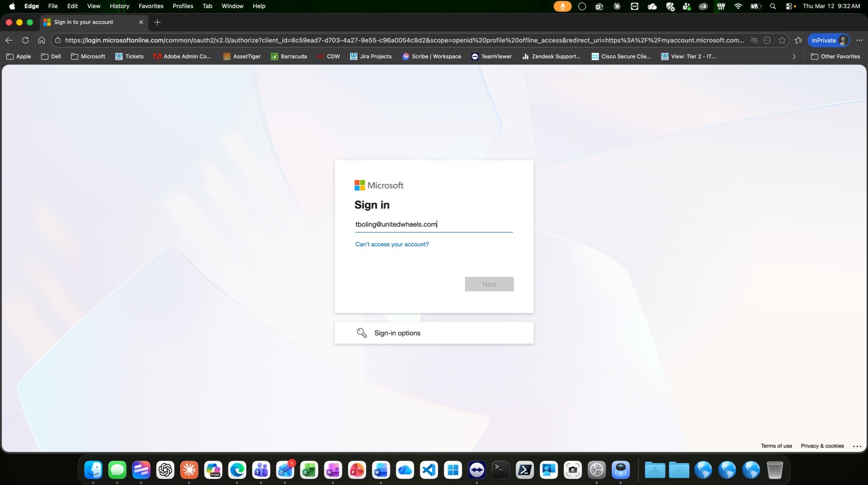Open System Settings gear in dock
Viewport: 868px width, 485px height.
point(597,470)
